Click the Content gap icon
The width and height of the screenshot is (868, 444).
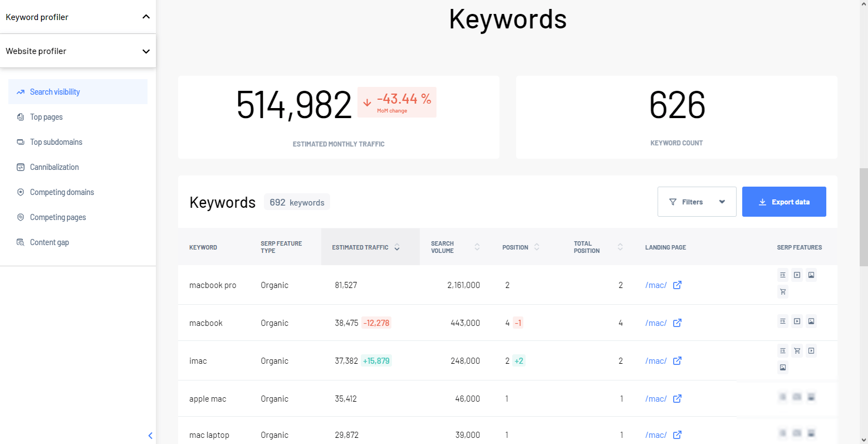[21, 242]
